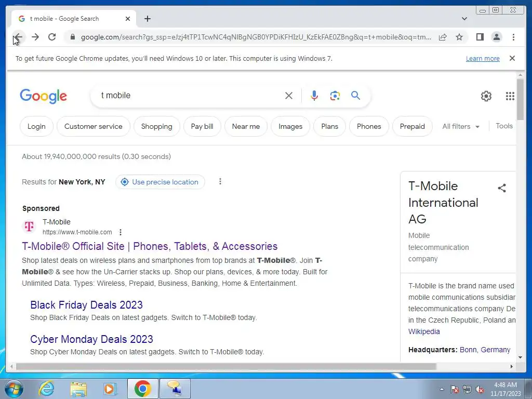This screenshot has height=399, width=532.
Task: Open Windows Media Player from taskbar
Action: coord(110,389)
